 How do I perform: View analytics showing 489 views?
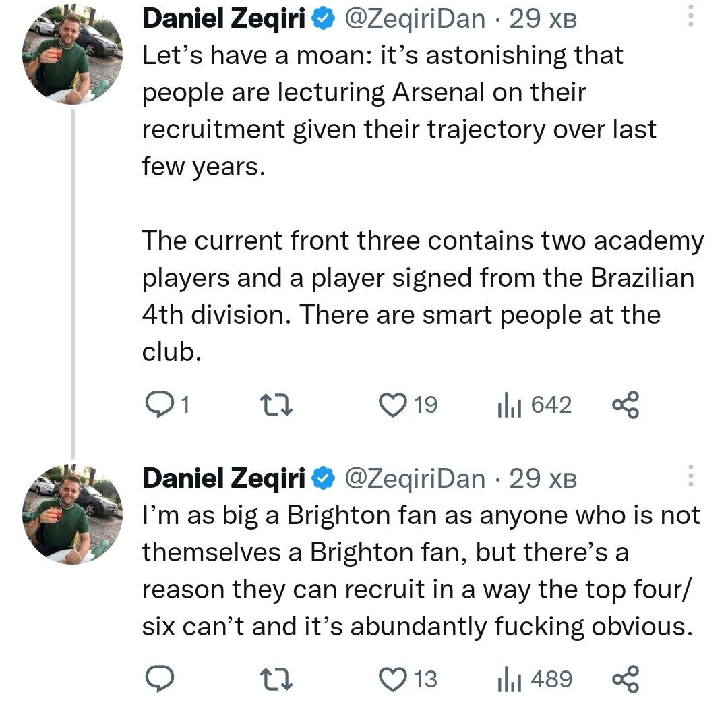tap(506, 679)
